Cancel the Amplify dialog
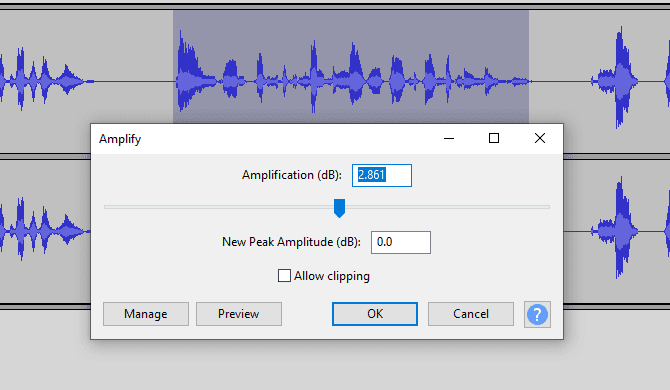The image size is (670, 390). [x=471, y=314]
